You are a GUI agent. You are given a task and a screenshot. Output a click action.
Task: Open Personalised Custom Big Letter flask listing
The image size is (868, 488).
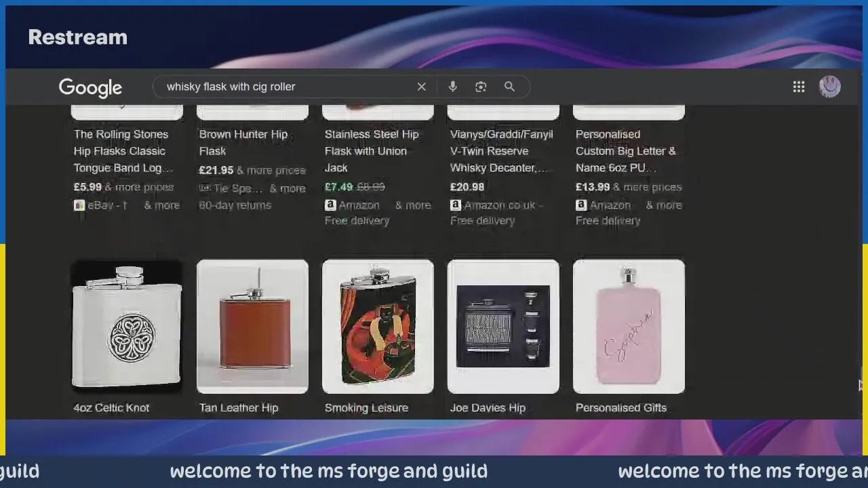626,151
